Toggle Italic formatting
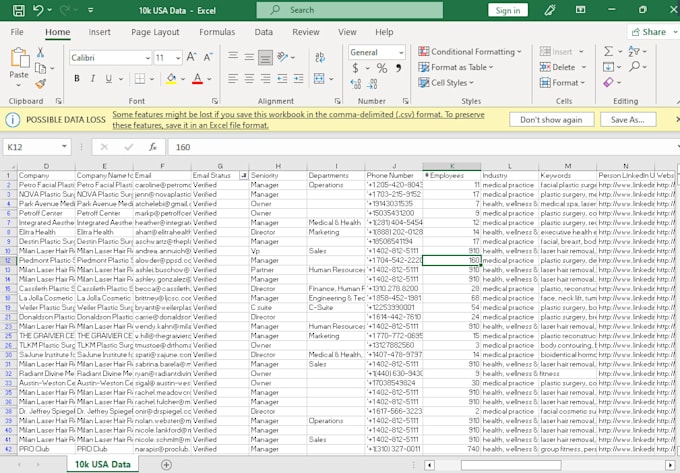 pos(93,78)
